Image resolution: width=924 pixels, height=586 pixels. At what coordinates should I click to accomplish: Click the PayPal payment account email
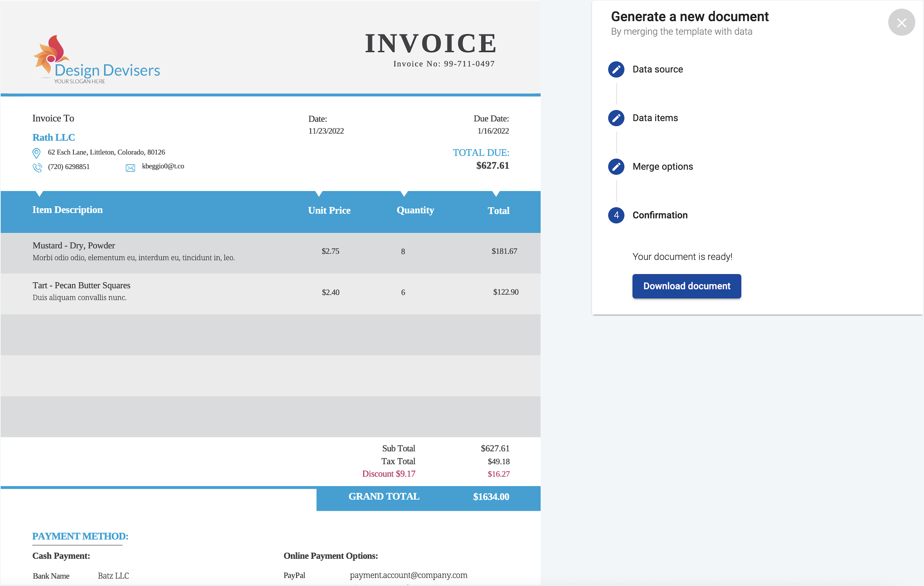pyautogui.click(x=408, y=575)
